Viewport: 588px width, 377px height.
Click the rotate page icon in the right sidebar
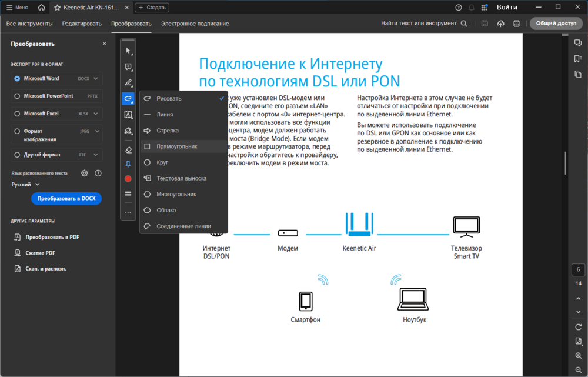[579, 327]
